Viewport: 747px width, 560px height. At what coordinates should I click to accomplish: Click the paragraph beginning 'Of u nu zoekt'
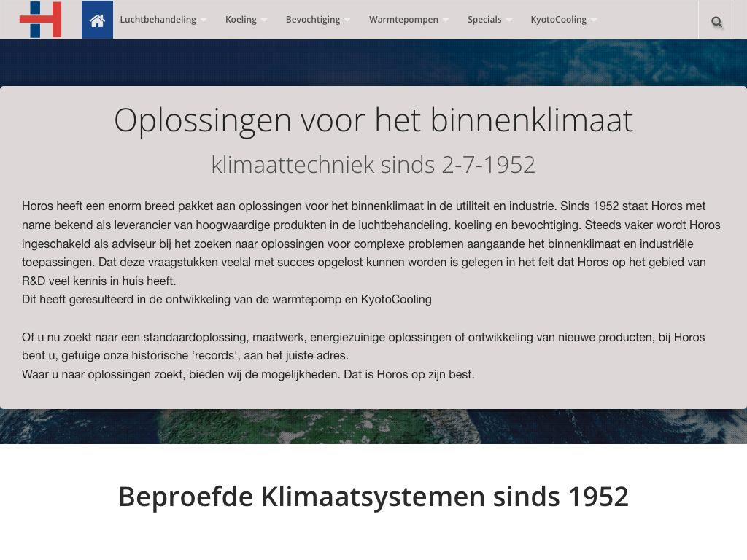(363, 346)
